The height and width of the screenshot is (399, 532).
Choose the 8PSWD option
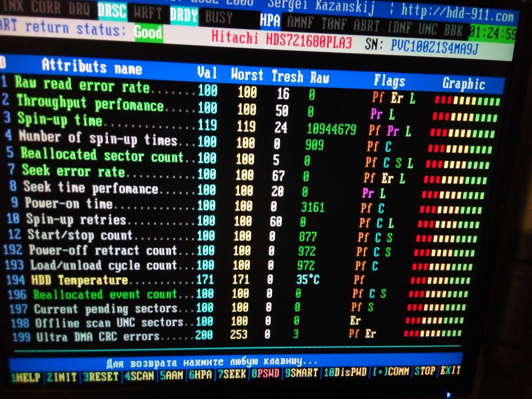pos(265,373)
